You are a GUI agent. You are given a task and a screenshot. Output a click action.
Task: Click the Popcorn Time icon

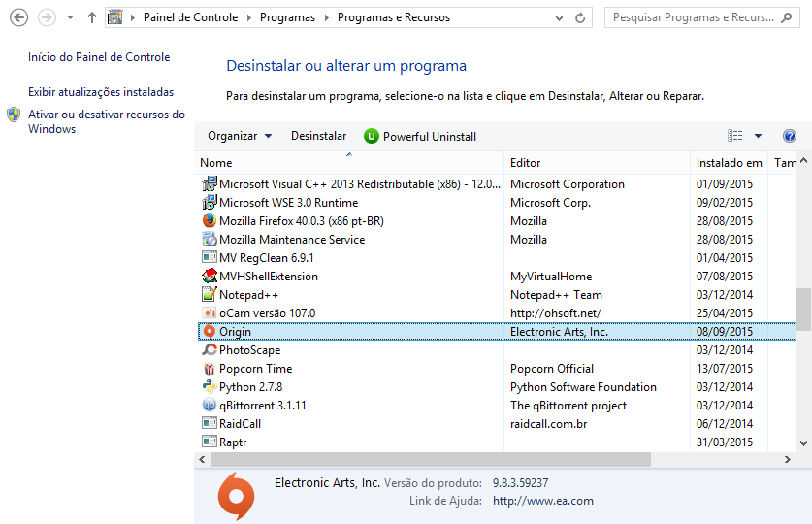click(x=209, y=369)
